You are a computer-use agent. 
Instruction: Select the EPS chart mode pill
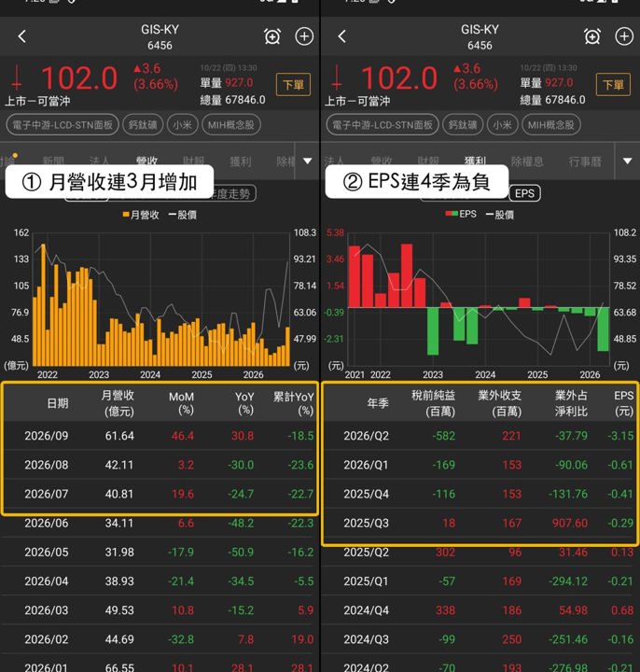click(x=524, y=193)
